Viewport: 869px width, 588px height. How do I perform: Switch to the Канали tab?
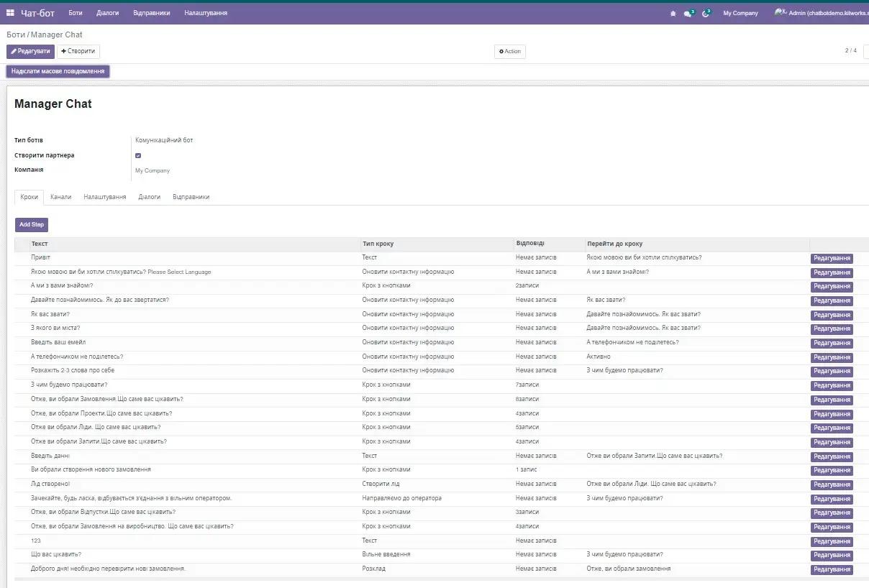[61, 196]
